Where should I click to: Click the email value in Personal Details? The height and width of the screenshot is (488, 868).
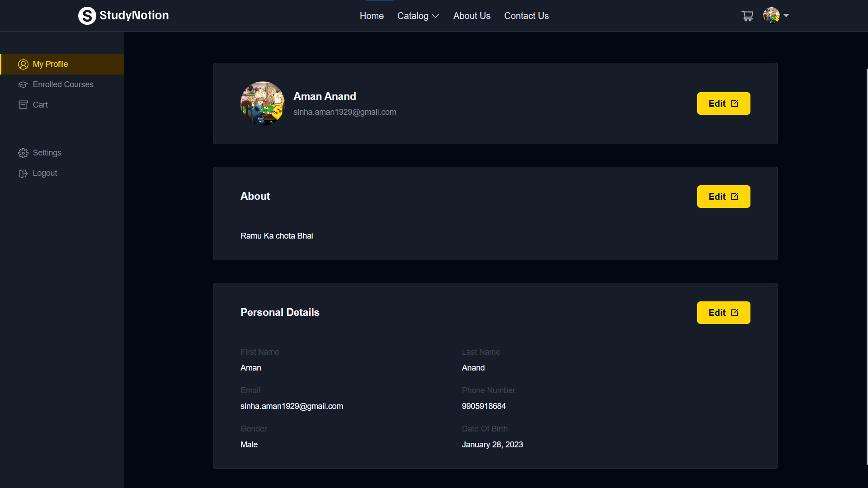point(292,406)
